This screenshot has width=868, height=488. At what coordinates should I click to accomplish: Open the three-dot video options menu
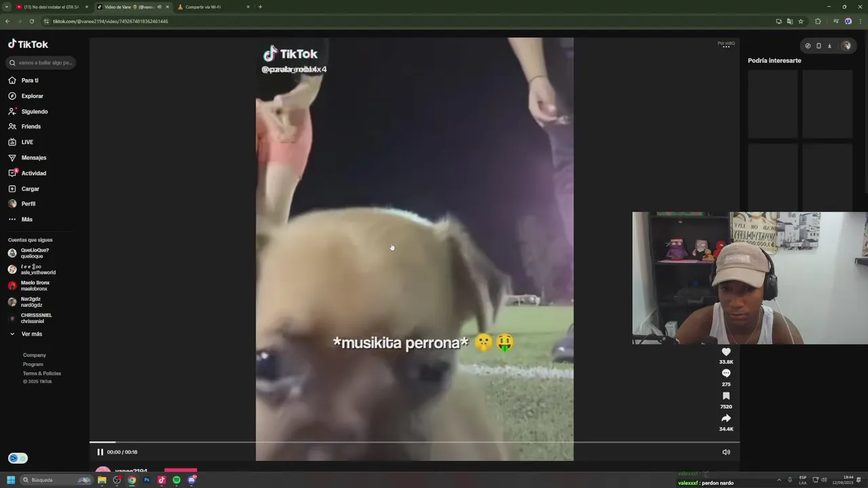[726, 46]
